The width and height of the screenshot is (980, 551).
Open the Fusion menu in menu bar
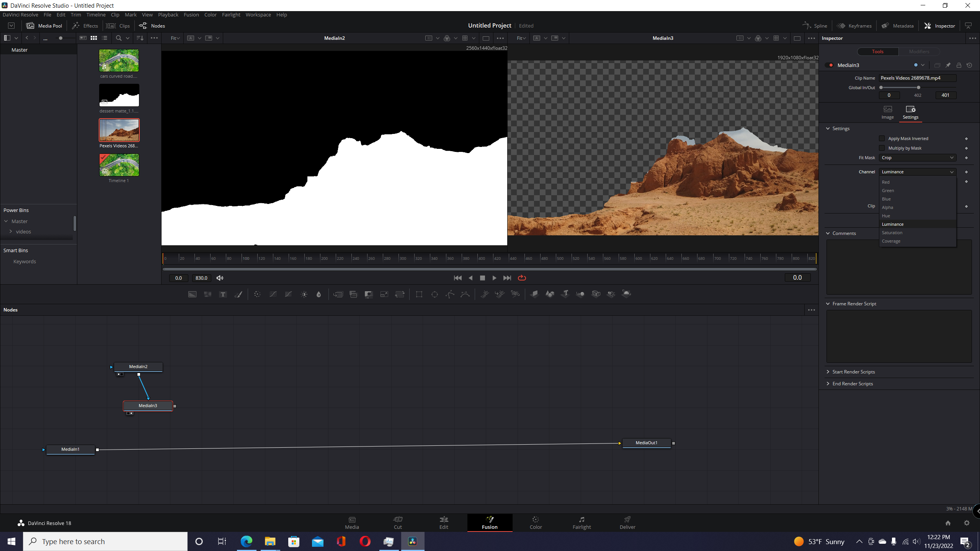tap(191, 15)
